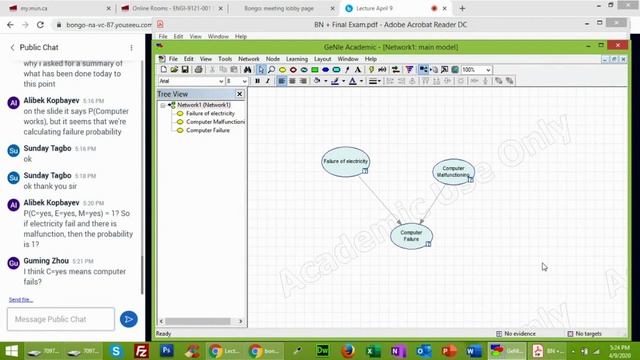Open Excel from the taskbar
Screen dimensions: 640x360
373,351
